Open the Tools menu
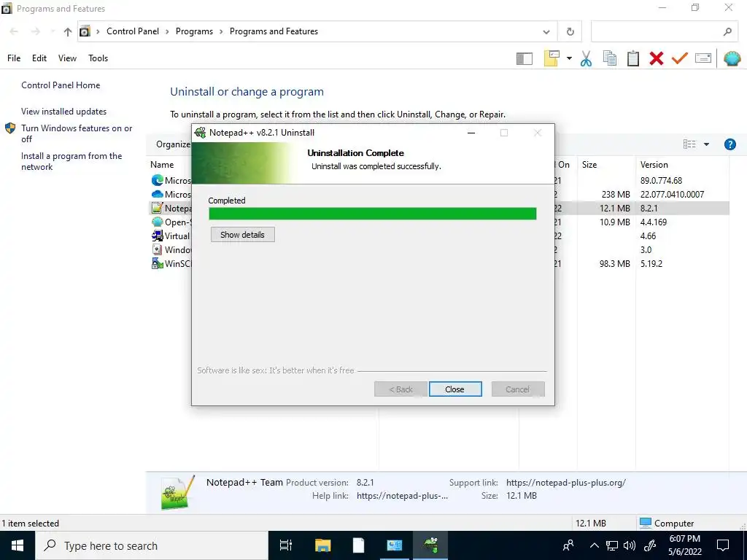The width and height of the screenshot is (747, 560). pyautogui.click(x=98, y=58)
